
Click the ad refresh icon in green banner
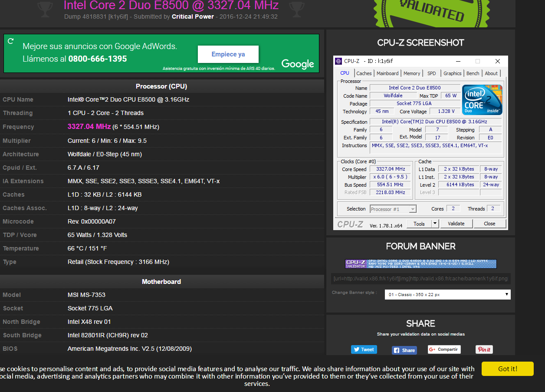click(11, 41)
